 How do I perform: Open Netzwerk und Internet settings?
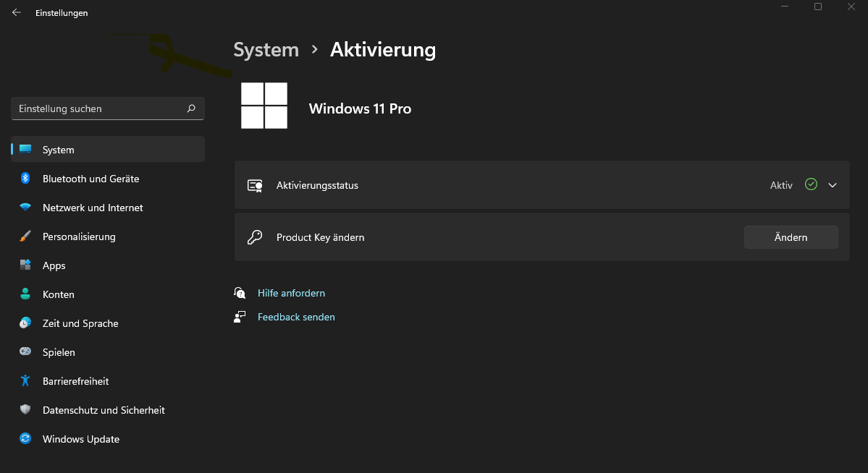click(108, 208)
